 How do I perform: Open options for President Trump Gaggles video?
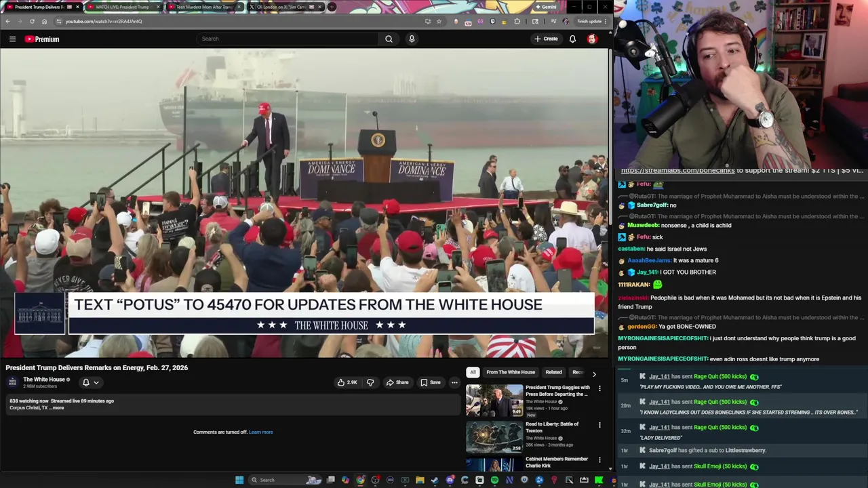click(x=599, y=389)
